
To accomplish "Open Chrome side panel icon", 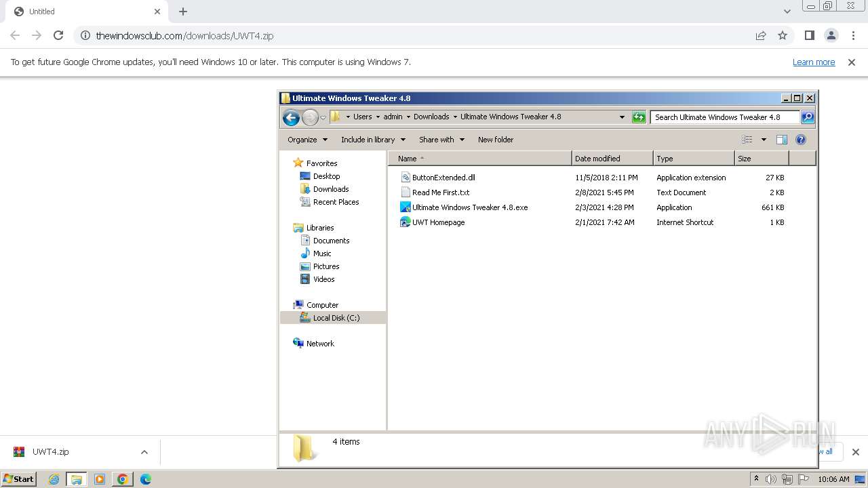I will 809,35.
